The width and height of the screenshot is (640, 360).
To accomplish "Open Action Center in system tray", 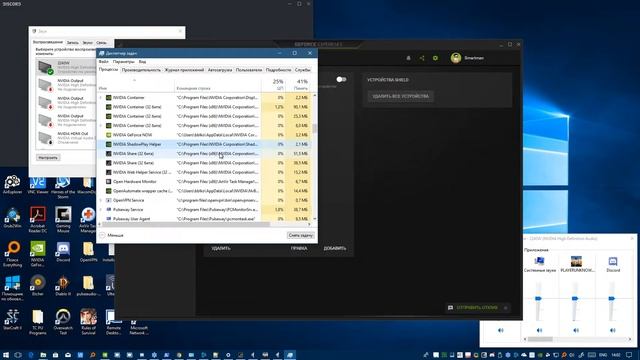I will click(x=629, y=355).
